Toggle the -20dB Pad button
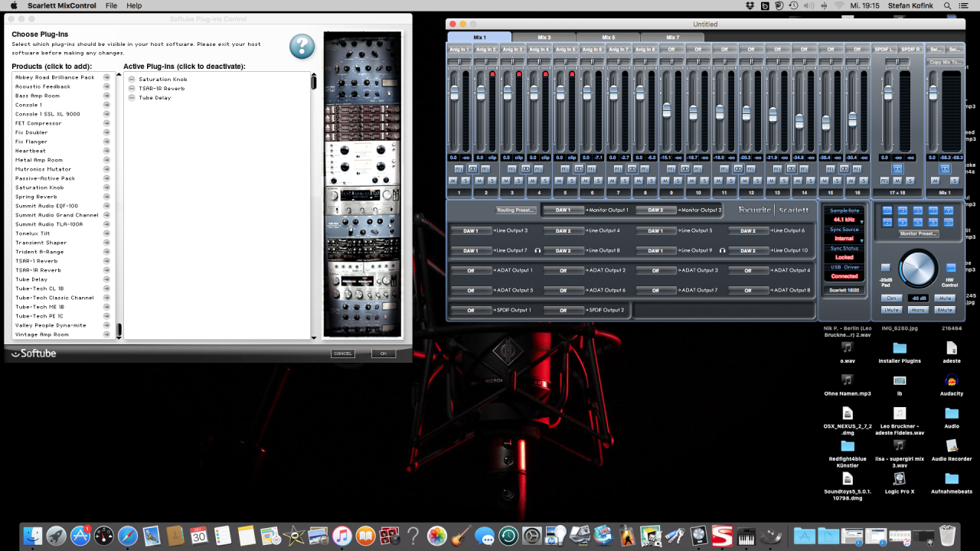 (x=886, y=267)
